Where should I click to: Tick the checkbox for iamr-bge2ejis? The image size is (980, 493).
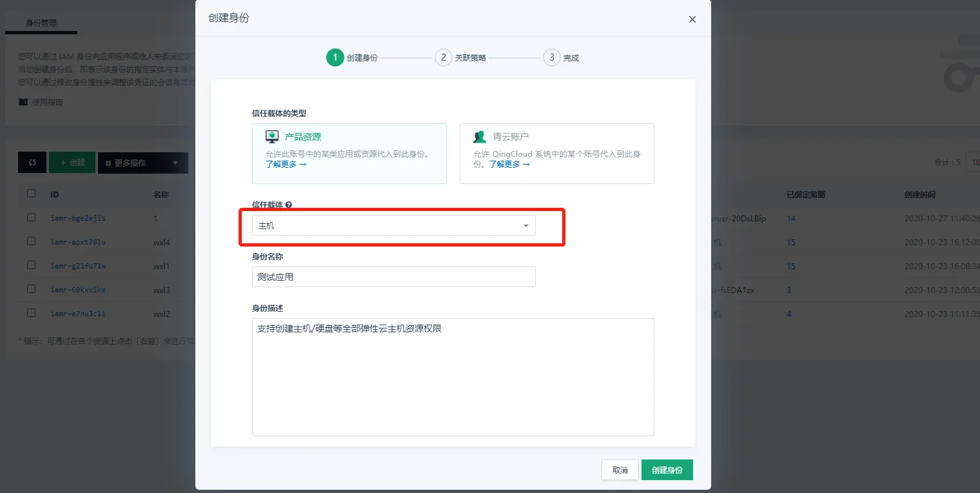[x=31, y=217]
